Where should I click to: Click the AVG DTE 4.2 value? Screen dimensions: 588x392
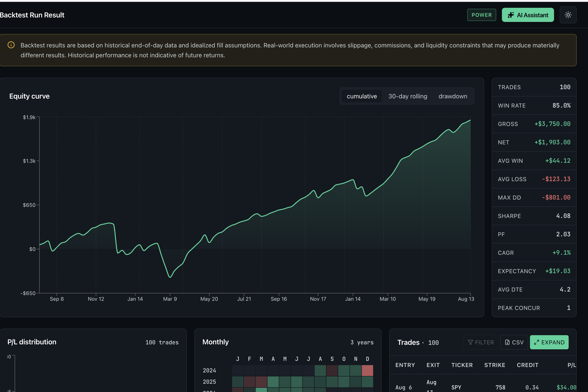click(565, 289)
